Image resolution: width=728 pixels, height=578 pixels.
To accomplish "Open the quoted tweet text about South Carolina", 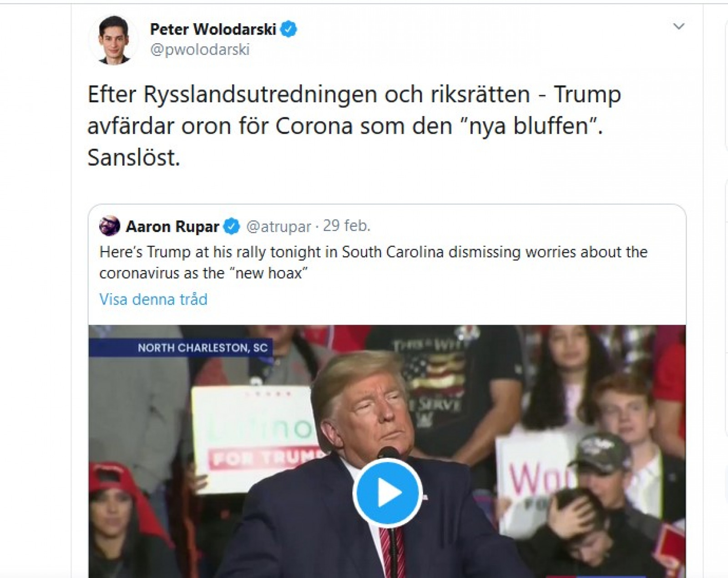I will pos(373,262).
